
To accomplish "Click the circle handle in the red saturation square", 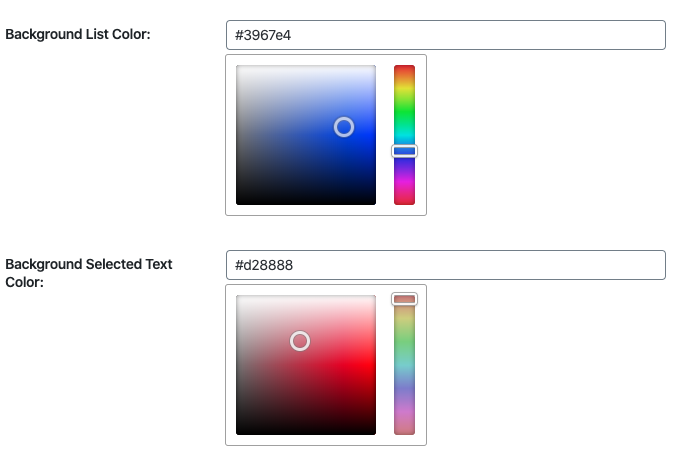I will click(300, 341).
